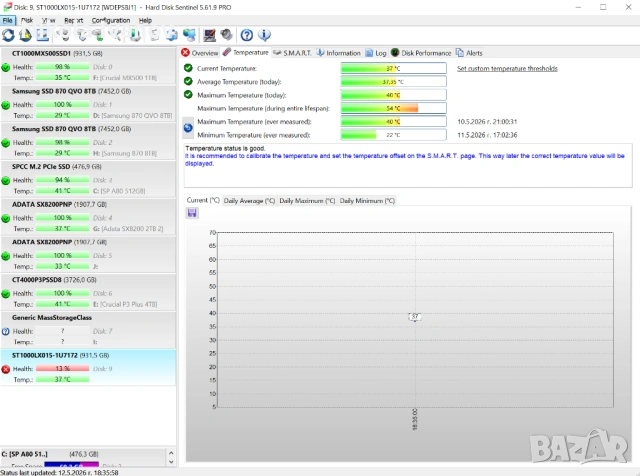This screenshot has width=640, height=476.
Task: Click the partition list scroll down arrow
Action: pos(171,462)
